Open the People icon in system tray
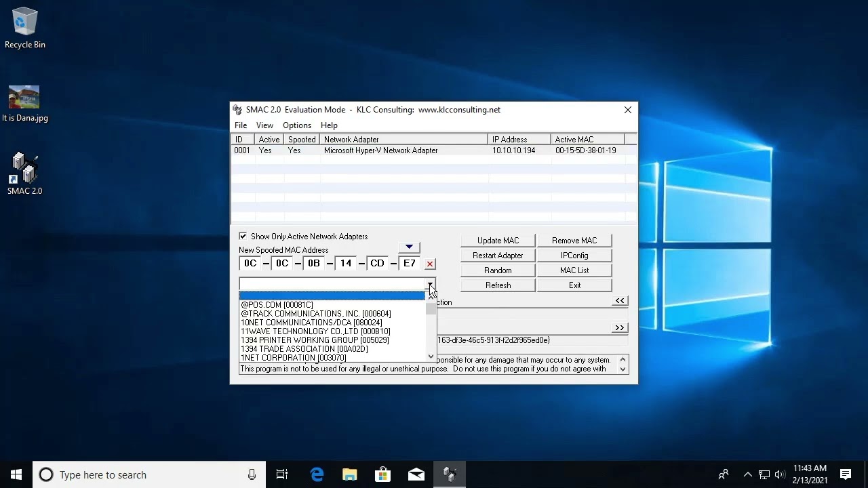 pos(724,474)
